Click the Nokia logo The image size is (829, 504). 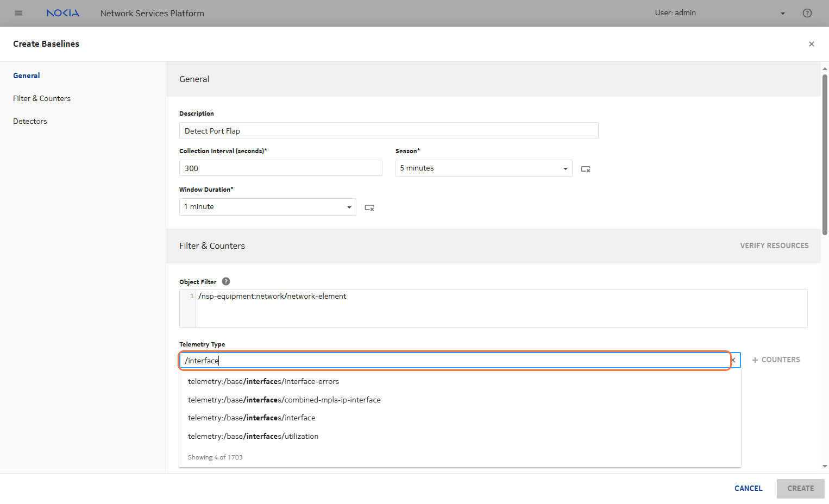pos(63,13)
